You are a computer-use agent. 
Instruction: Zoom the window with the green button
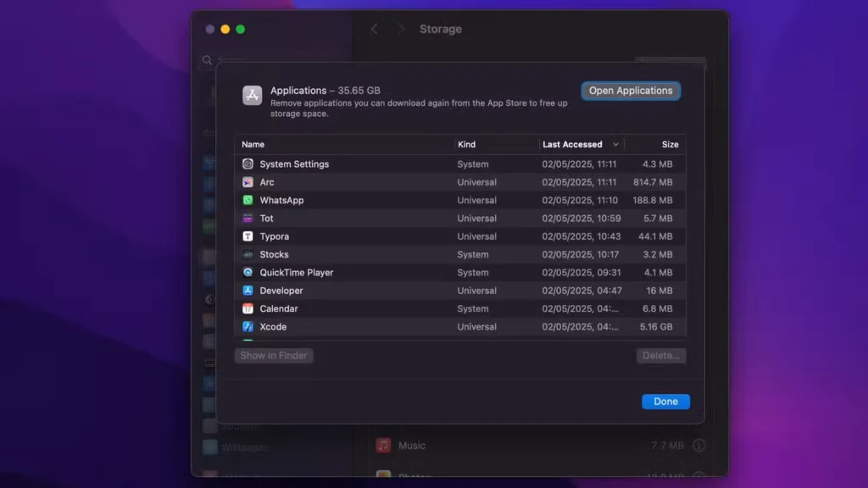240,30
